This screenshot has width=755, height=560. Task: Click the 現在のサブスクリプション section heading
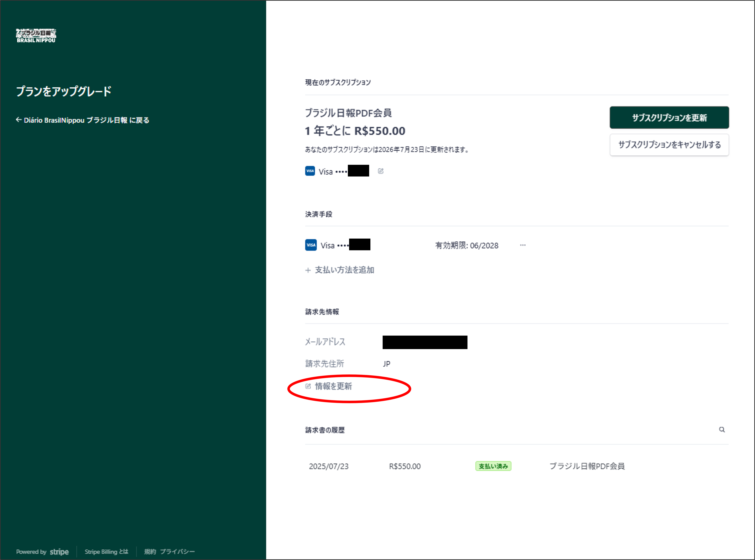[x=338, y=82]
